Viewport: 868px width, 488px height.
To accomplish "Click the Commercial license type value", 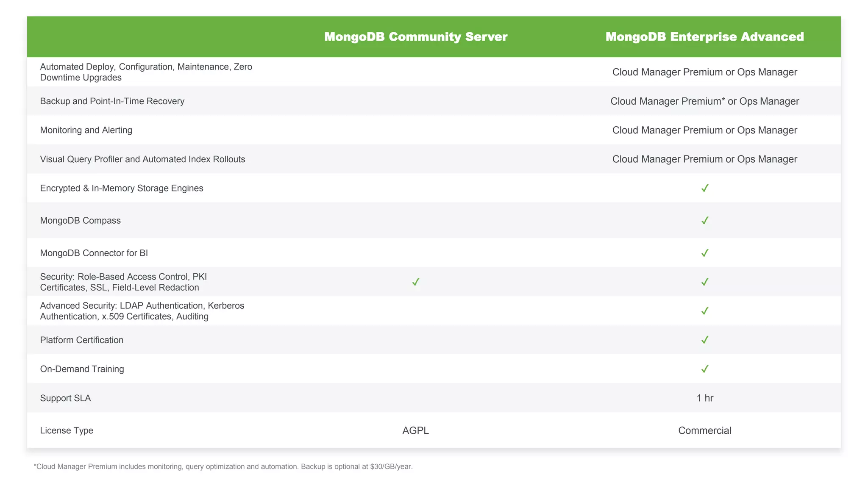I will pos(704,430).
